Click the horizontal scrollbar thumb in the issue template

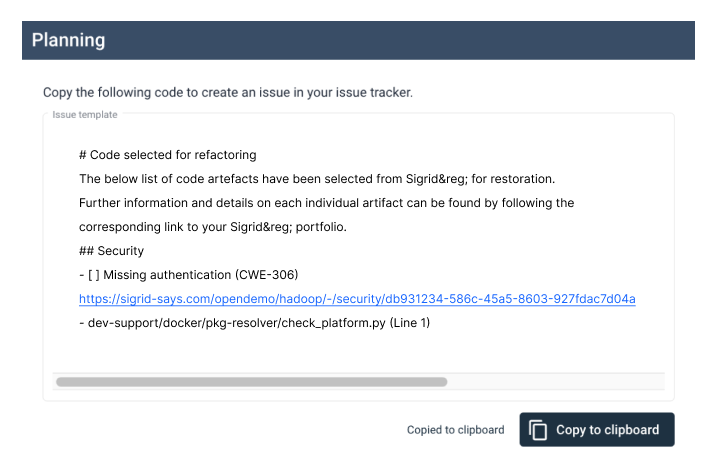252,382
